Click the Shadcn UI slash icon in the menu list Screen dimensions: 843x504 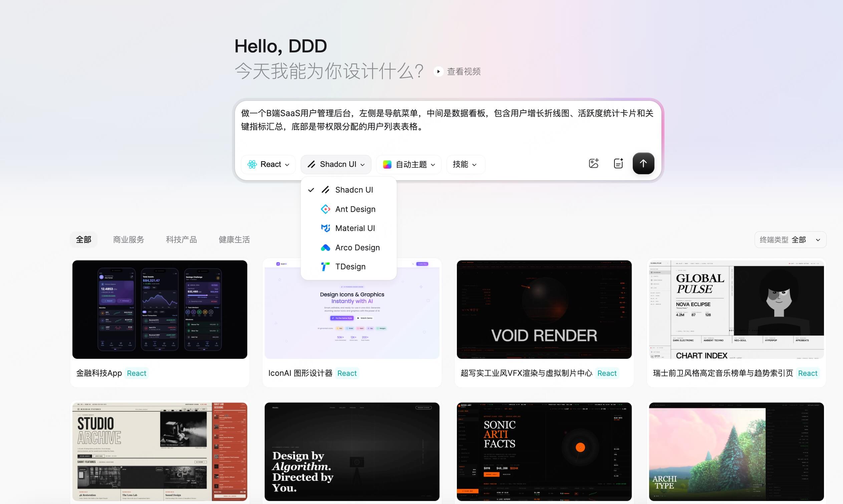coord(325,190)
